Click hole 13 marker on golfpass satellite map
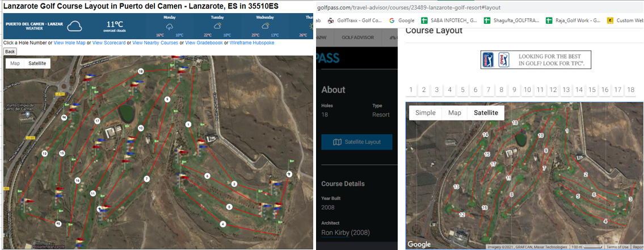The height and width of the screenshot is (250, 644). tap(456, 187)
